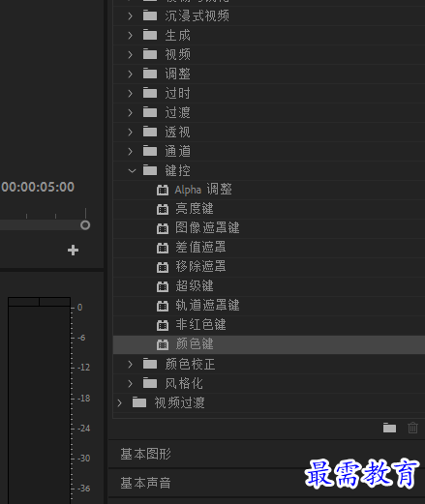425x504 pixels.
Task: Expand the 视频 effects folder
Action: click(x=130, y=54)
